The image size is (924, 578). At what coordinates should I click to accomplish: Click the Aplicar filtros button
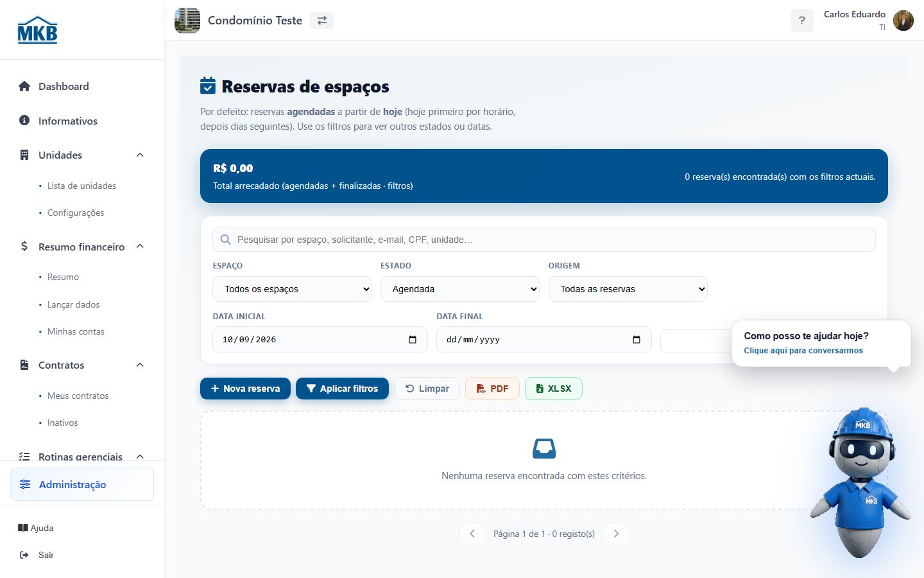(x=342, y=389)
